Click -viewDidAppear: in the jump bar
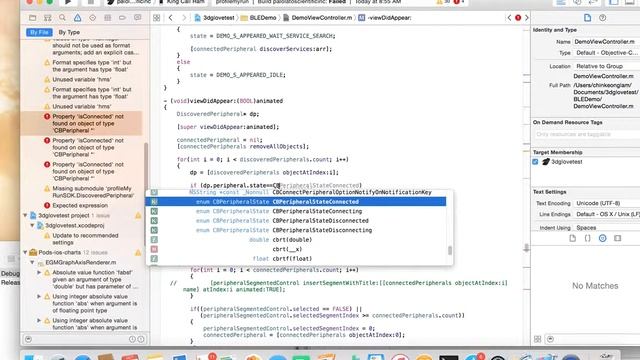640x360 pixels. [385, 18]
